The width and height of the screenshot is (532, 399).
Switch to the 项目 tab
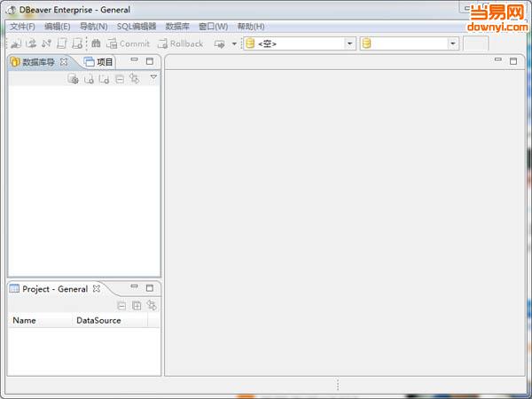(x=98, y=62)
